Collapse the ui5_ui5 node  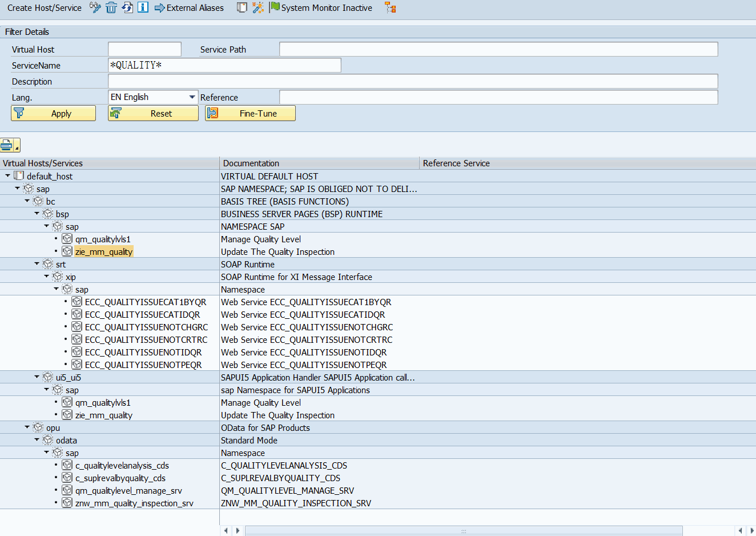pyautogui.click(x=37, y=377)
